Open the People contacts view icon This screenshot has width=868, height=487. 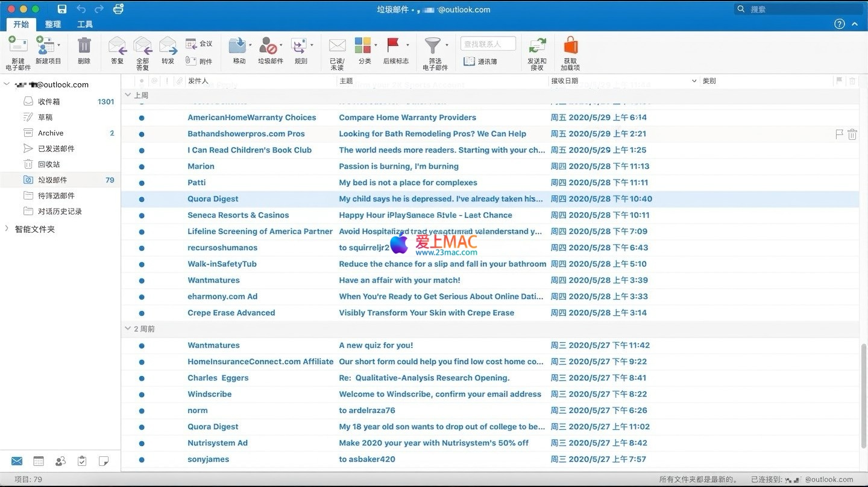tap(60, 461)
